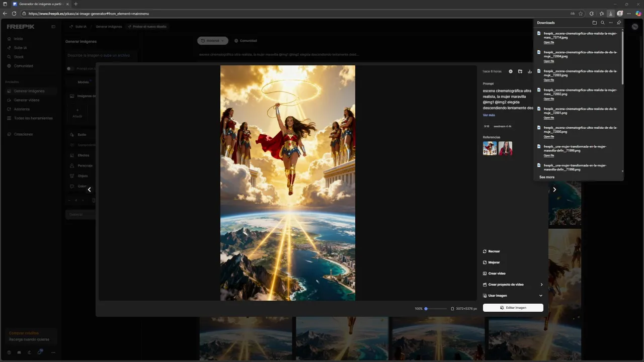The height and width of the screenshot is (362, 644).
Task: Download the generated image icon
Action: [529, 71]
